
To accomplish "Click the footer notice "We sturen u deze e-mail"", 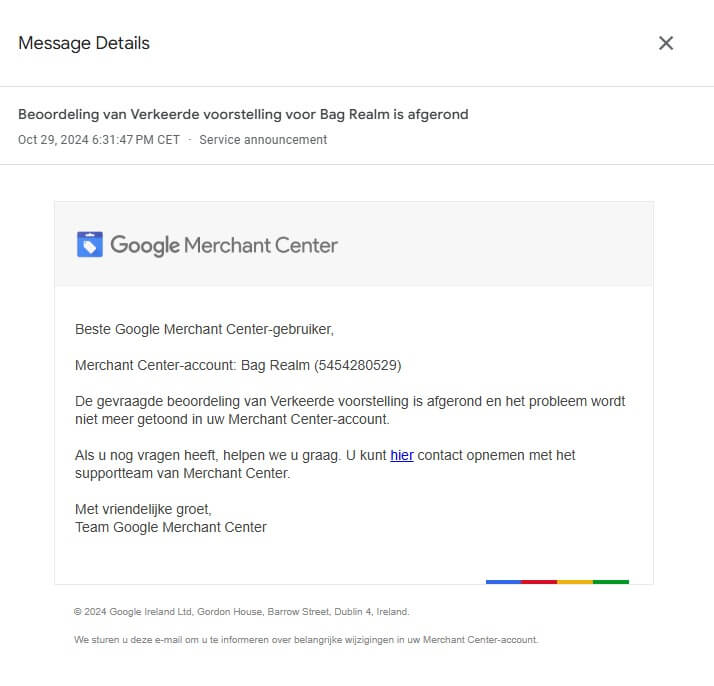I will pyautogui.click(x=306, y=640).
